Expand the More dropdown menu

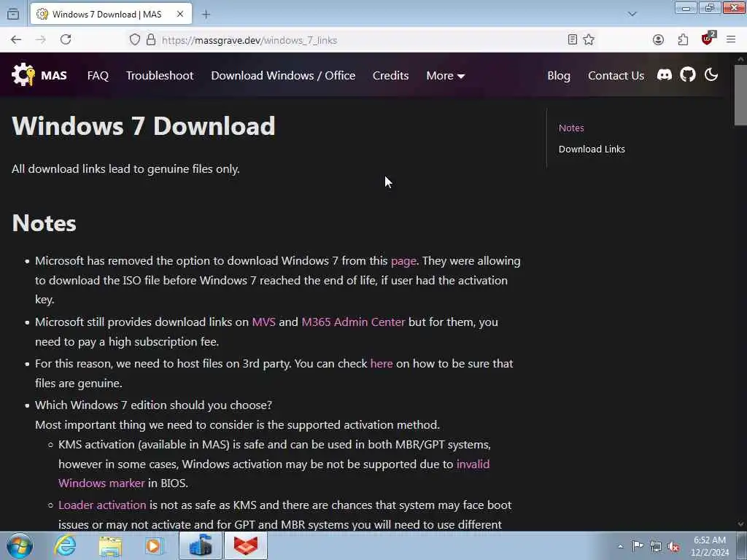point(446,75)
